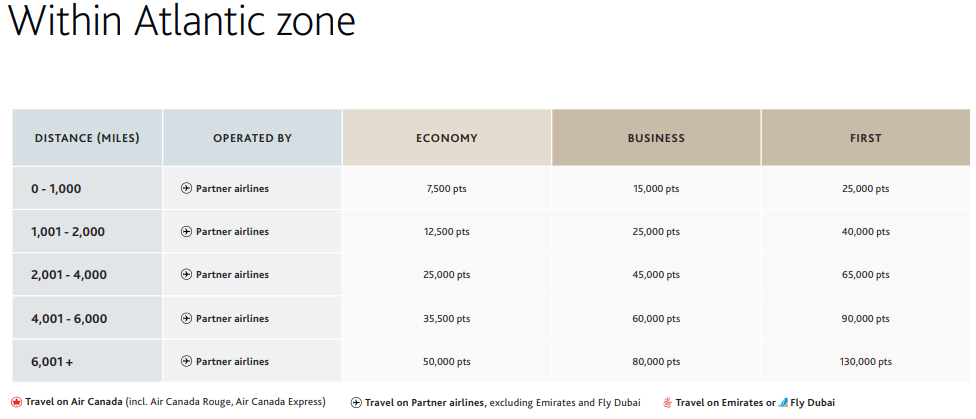The height and width of the screenshot is (419, 976).
Task: Select the Business column header
Action: tap(656, 138)
